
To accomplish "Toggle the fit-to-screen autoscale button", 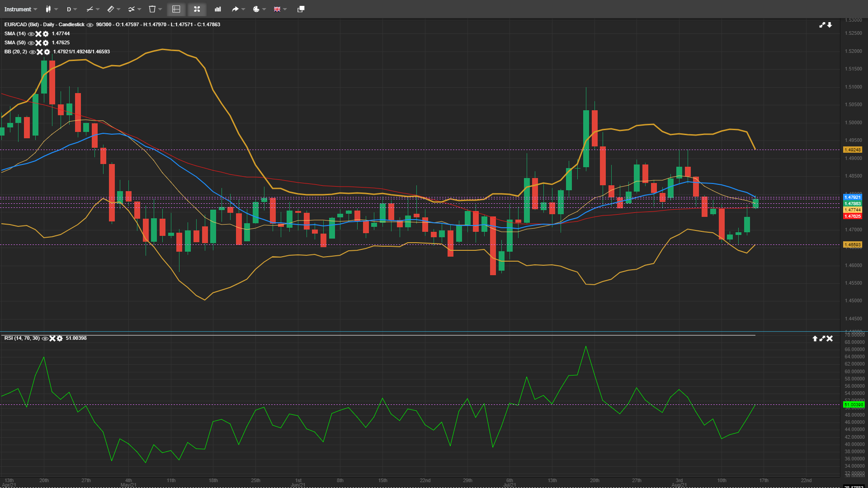I will pyautogui.click(x=197, y=9).
